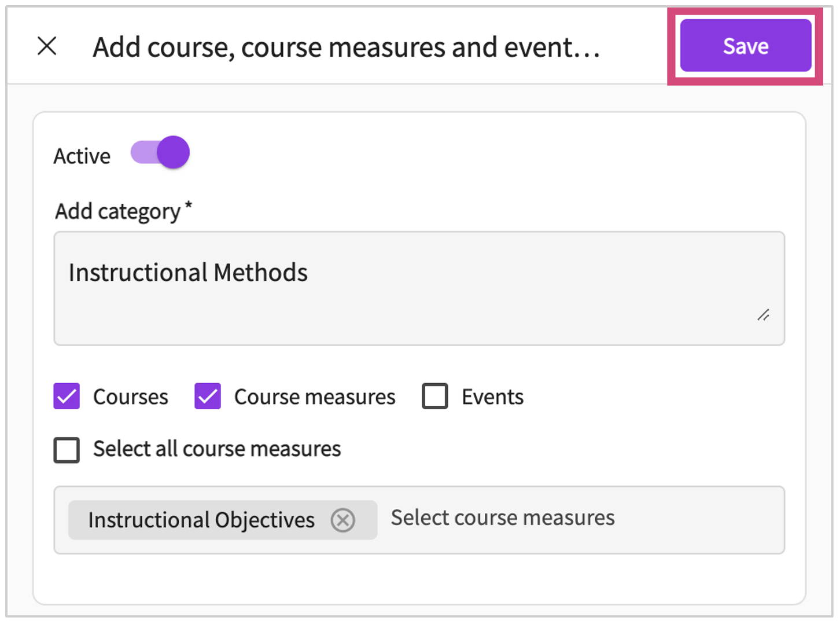Close the panel with X icon
The image size is (840, 624).
pyautogui.click(x=47, y=46)
